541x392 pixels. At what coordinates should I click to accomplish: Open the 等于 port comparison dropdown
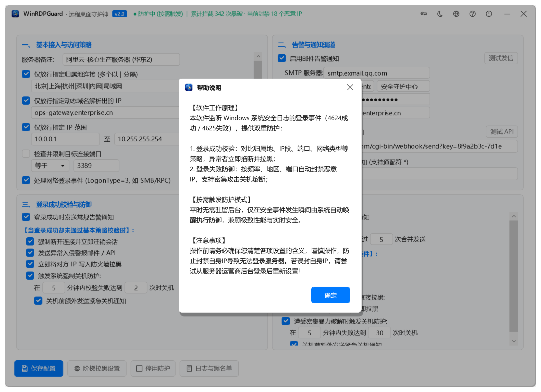(50, 166)
